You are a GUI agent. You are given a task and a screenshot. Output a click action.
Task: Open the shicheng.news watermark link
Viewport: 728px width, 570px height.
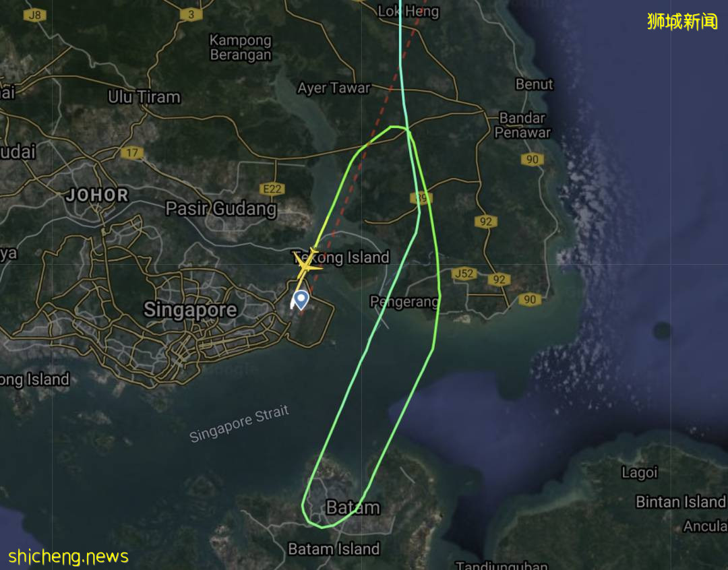click(68, 556)
